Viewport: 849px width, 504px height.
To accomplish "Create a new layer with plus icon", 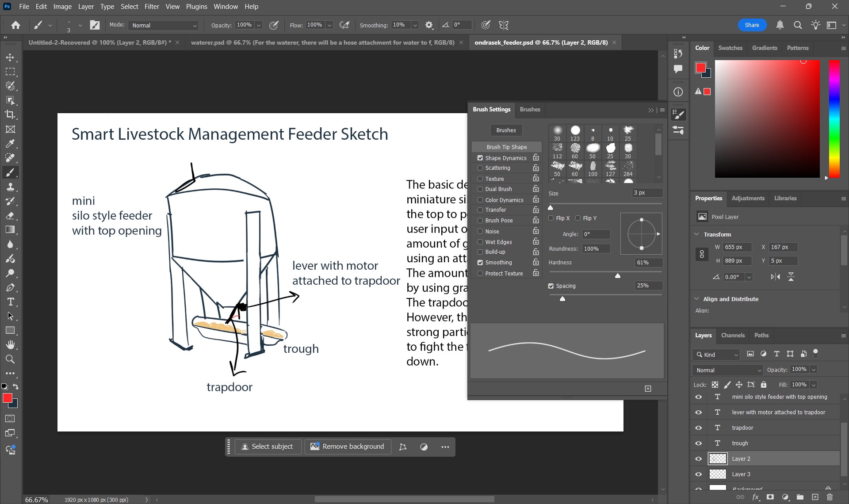I will pyautogui.click(x=815, y=497).
